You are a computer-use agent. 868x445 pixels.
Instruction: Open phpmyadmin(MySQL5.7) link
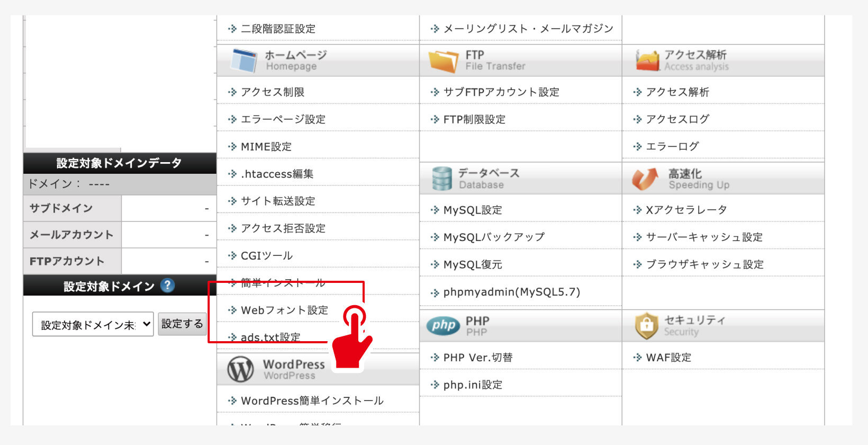(511, 292)
